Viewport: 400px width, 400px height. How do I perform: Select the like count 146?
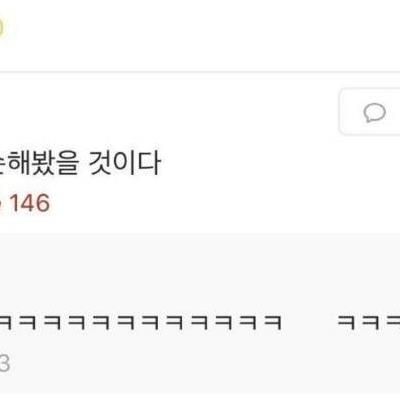[x=30, y=203]
